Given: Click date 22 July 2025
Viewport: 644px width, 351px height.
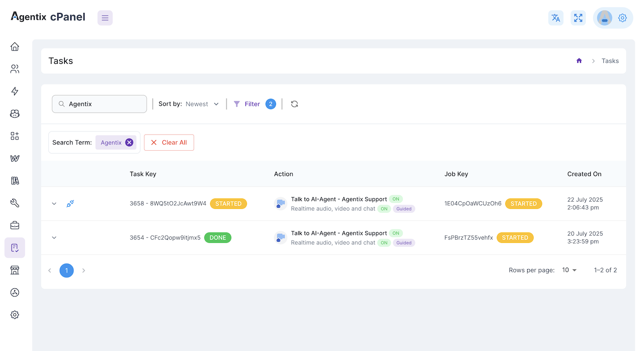Looking at the screenshot, I should coord(585,199).
